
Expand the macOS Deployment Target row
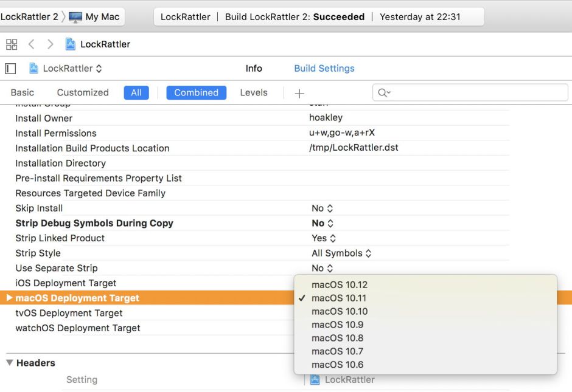pyautogui.click(x=9, y=298)
